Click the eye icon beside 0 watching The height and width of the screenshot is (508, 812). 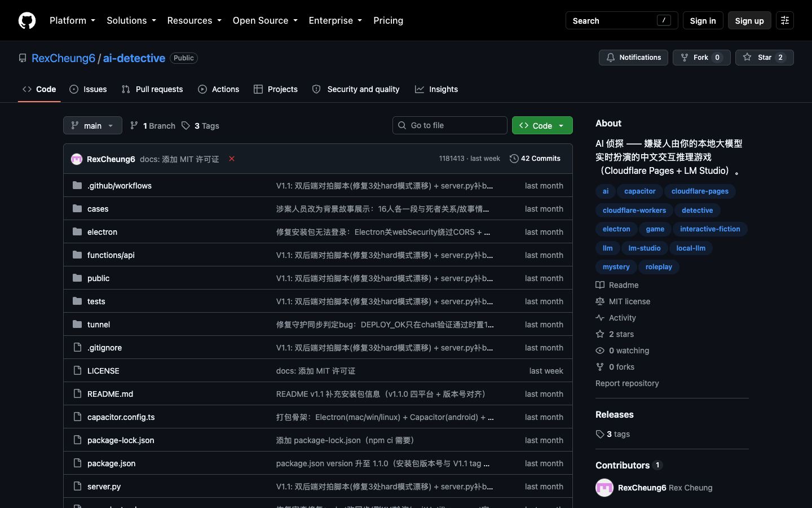(600, 351)
